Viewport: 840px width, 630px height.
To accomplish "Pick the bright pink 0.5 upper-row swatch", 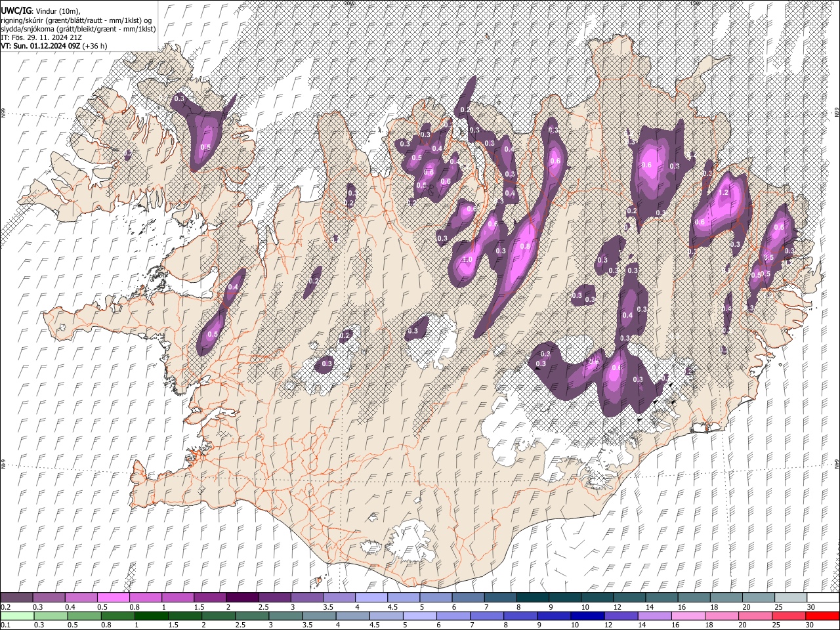I will 113,598.
